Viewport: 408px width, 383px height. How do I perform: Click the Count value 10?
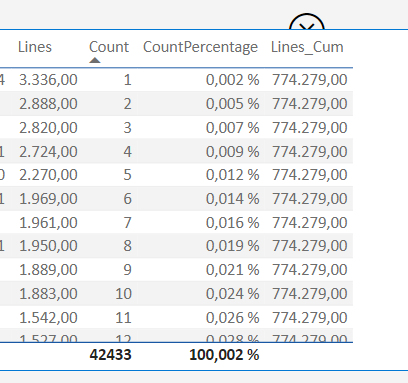point(123,294)
